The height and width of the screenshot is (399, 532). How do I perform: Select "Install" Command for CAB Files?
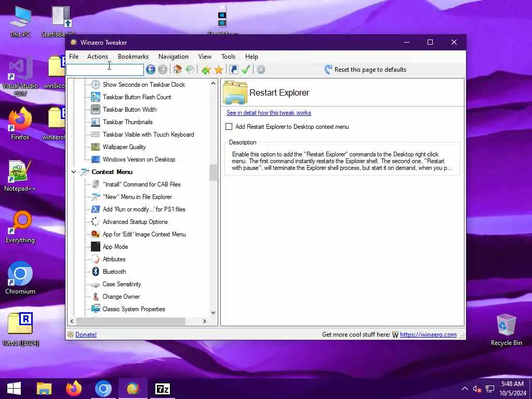click(141, 184)
